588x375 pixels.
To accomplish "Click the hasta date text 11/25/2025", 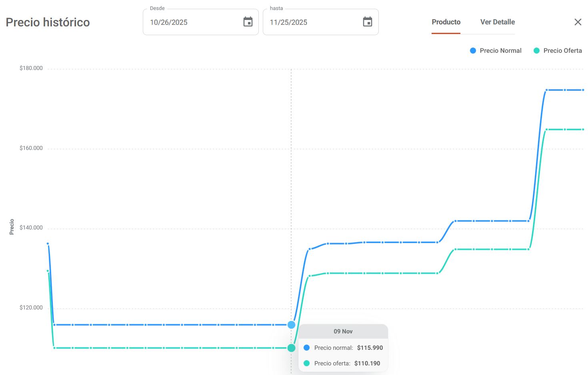I will 288,22.
